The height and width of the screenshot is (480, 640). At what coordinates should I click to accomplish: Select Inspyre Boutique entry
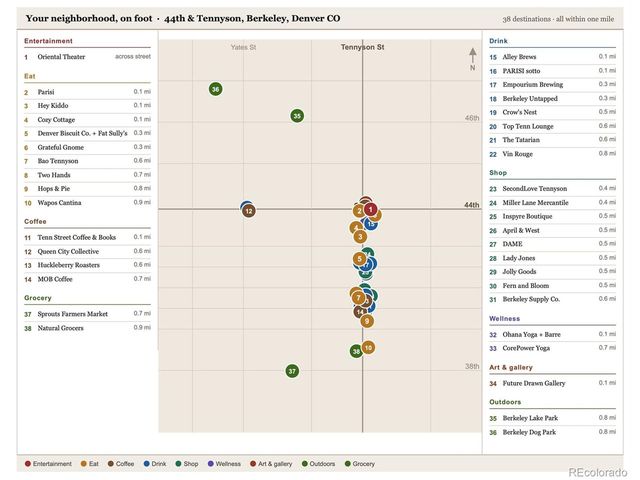pos(553,216)
